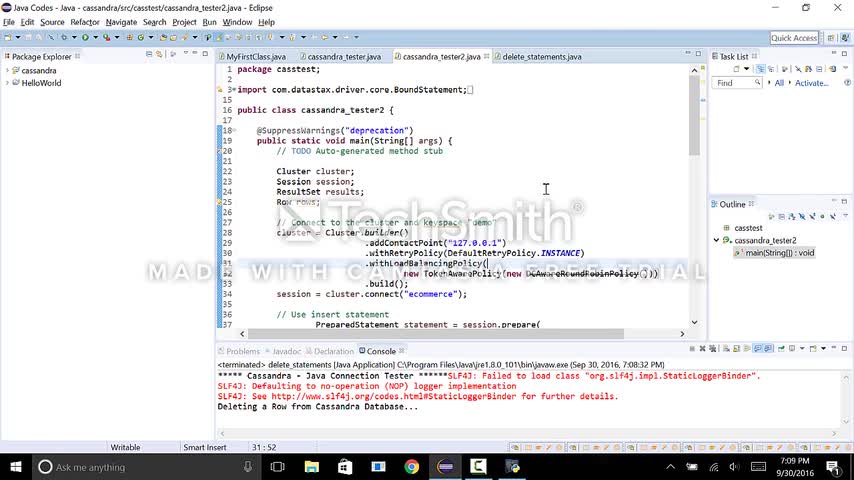This screenshot has height=480, width=854.
Task: Click New Task icon in Task List
Action: [x=736, y=69]
